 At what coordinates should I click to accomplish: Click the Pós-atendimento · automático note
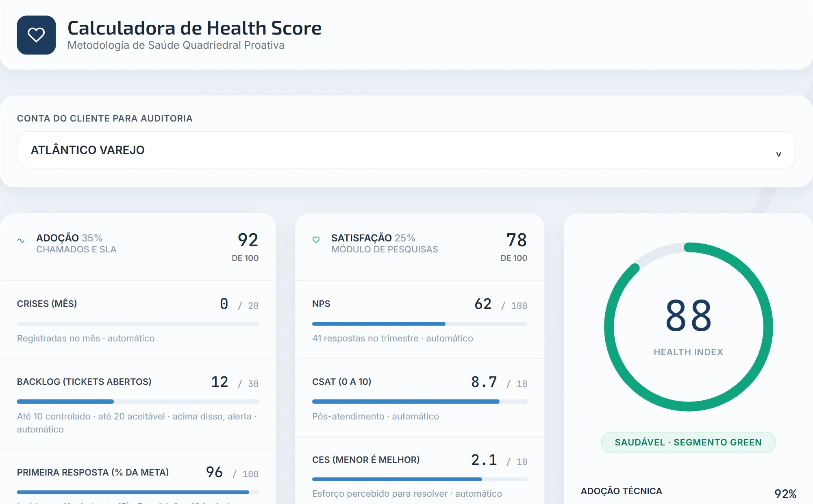pos(376,416)
